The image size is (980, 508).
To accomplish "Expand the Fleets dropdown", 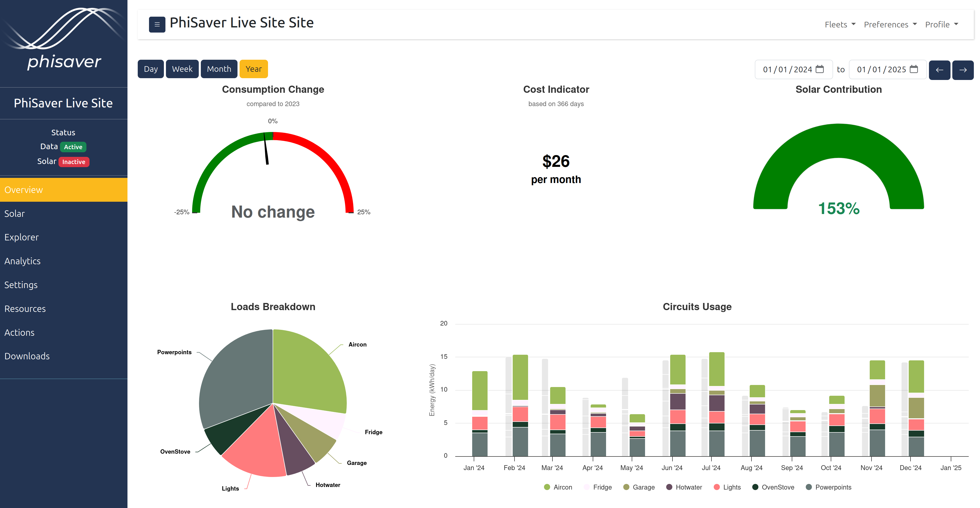I will click(840, 25).
